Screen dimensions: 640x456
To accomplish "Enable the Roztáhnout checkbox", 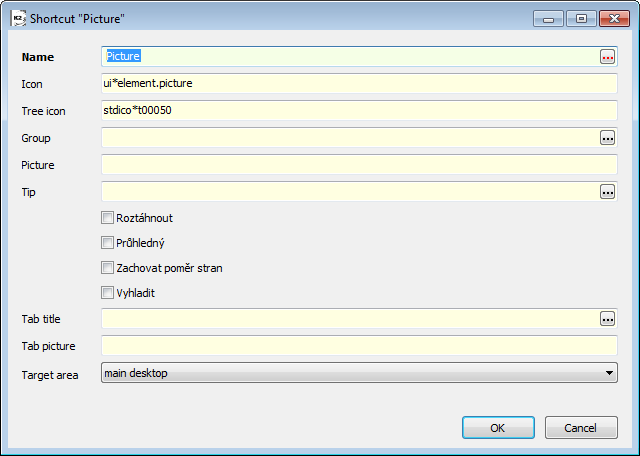I will coord(107,218).
